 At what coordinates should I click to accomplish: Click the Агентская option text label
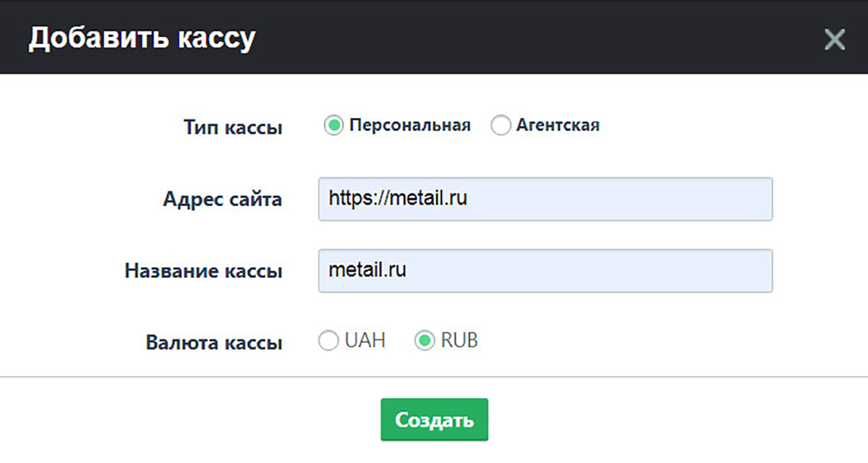click(558, 125)
